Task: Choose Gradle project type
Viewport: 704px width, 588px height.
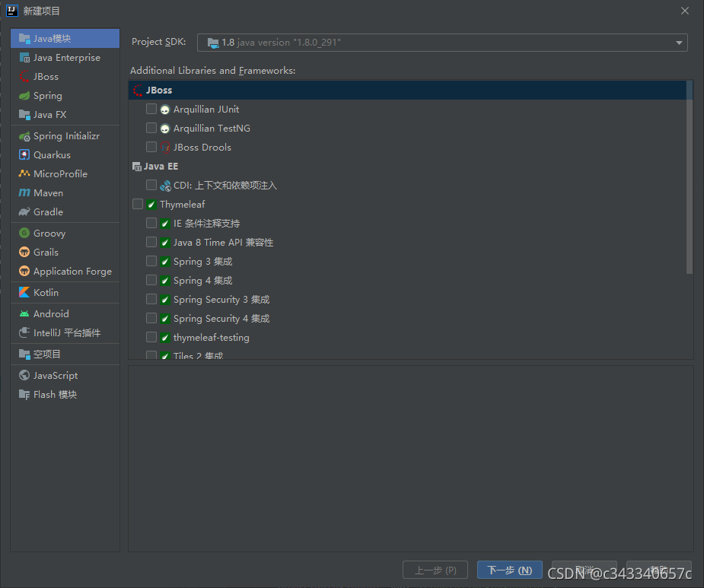Action: click(x=65, y=212)
